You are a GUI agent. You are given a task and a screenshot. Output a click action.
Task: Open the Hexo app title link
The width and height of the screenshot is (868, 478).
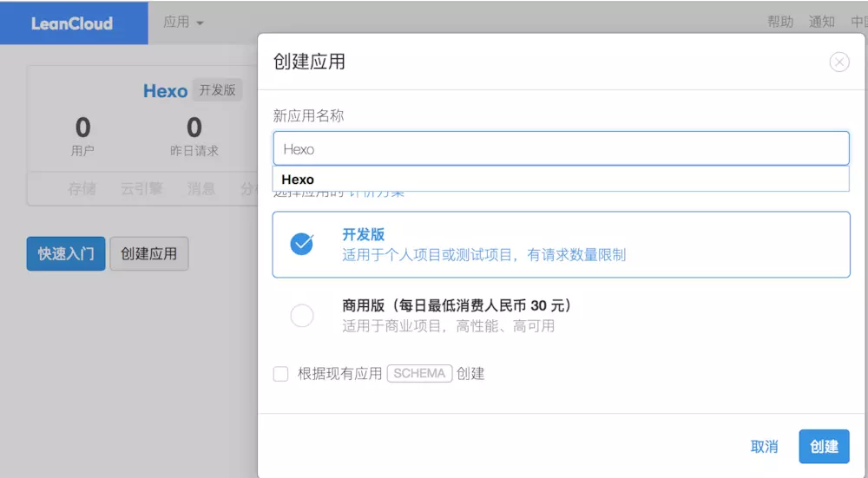point(165,91)
